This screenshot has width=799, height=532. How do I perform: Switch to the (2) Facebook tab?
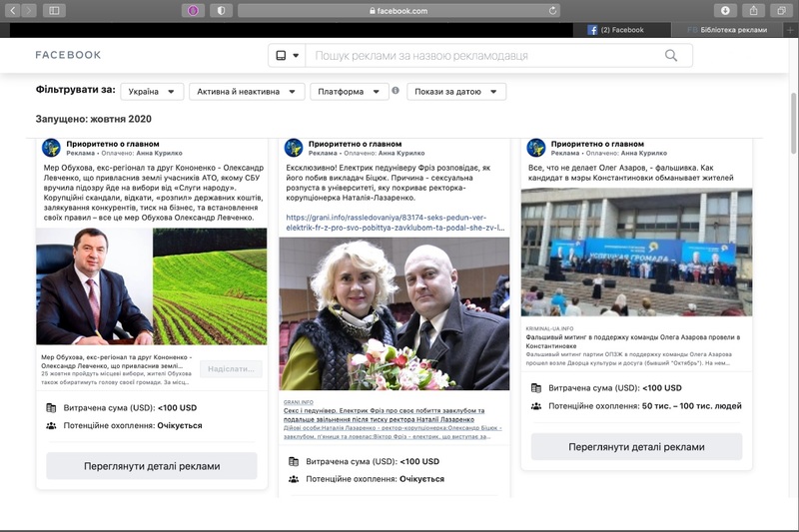point(621,30)
